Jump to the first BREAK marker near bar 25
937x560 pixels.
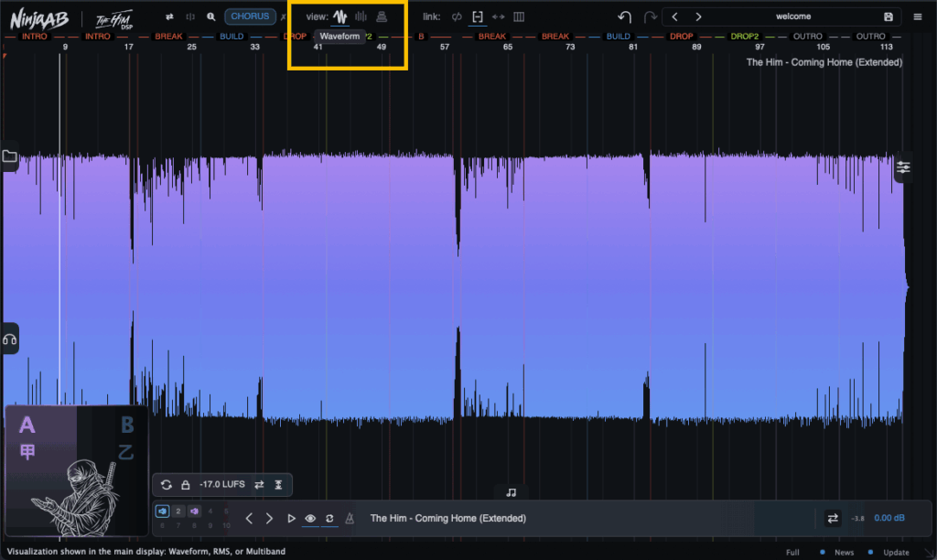[168, 37]
